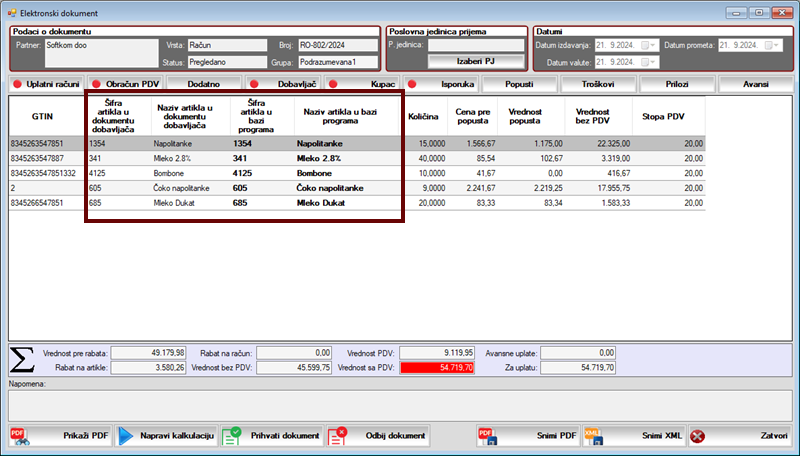Viewport: 800px width, 456px height.
Task: Click the Broj field RO-802/2024
Action: 338,45
